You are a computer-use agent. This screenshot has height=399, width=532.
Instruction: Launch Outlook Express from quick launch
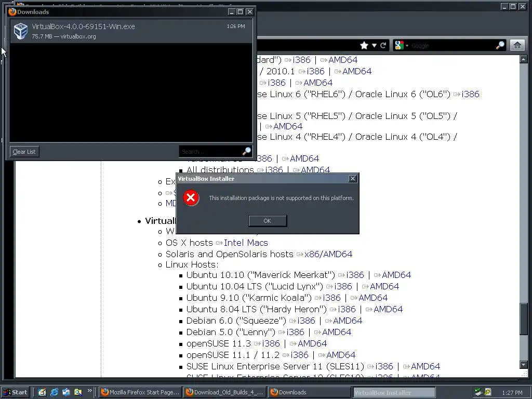point(66,392)
